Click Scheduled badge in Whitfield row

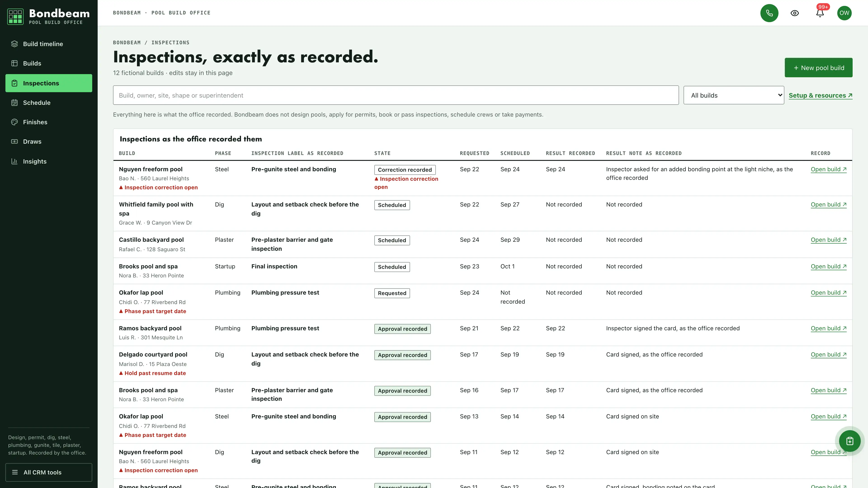point(392,205)
